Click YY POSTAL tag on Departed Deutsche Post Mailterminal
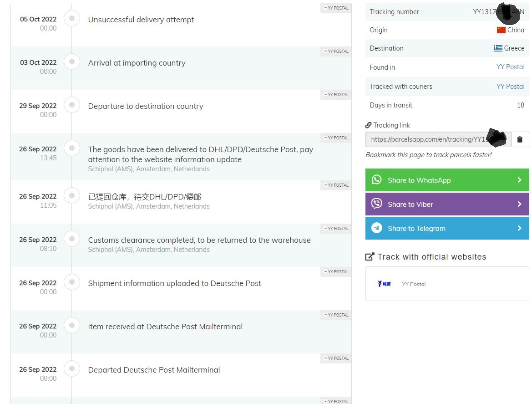This screenshot has width=532, height=404. pos(336,358)
